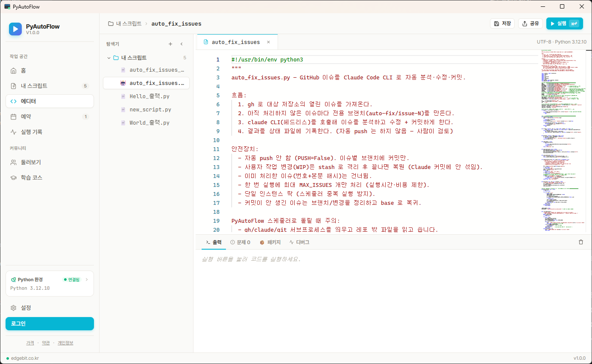Select the 에디터 code icon in the sidebar
Viewport: 592px width, 364px height.
coord(13,101)
